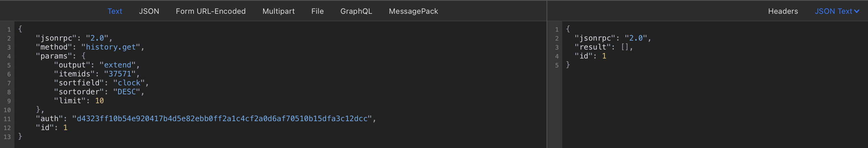Switch to the Text body tab
Viewport: 868px width, 148px height.
click(115, 11)
